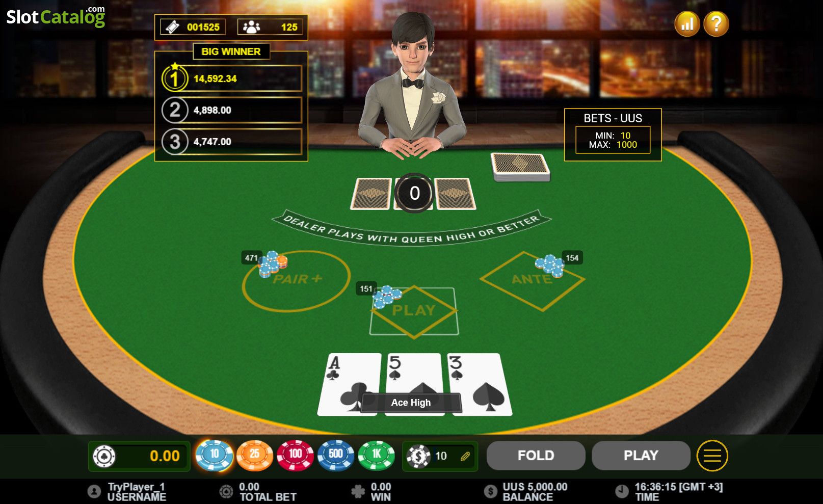Click the FOLD button
823x504 pixels.
coord(536,456)
